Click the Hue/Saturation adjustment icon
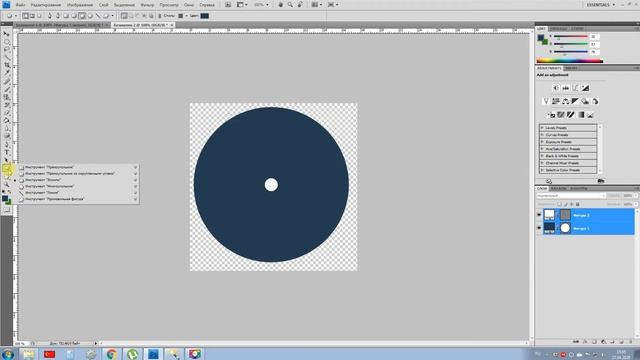This screenshot has width=640, height=360. 556,101
